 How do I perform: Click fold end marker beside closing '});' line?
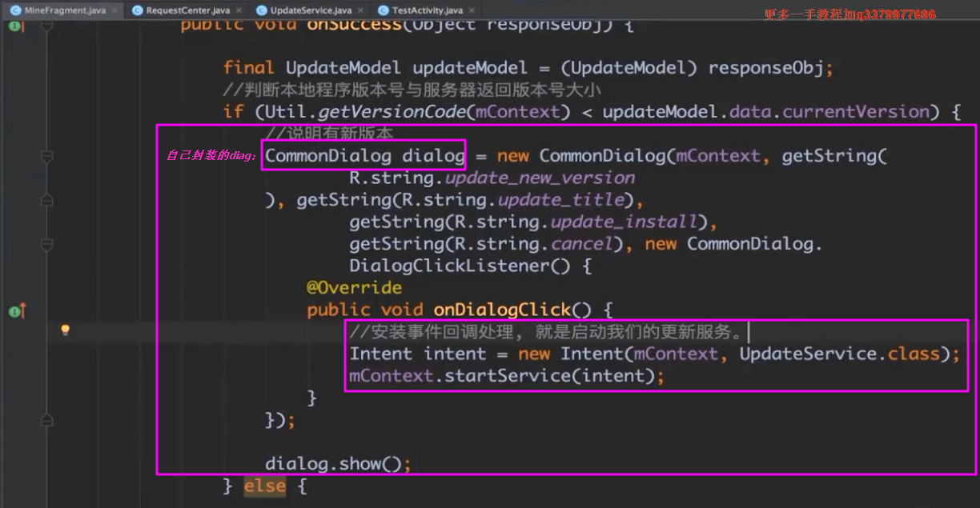point(47,419)
